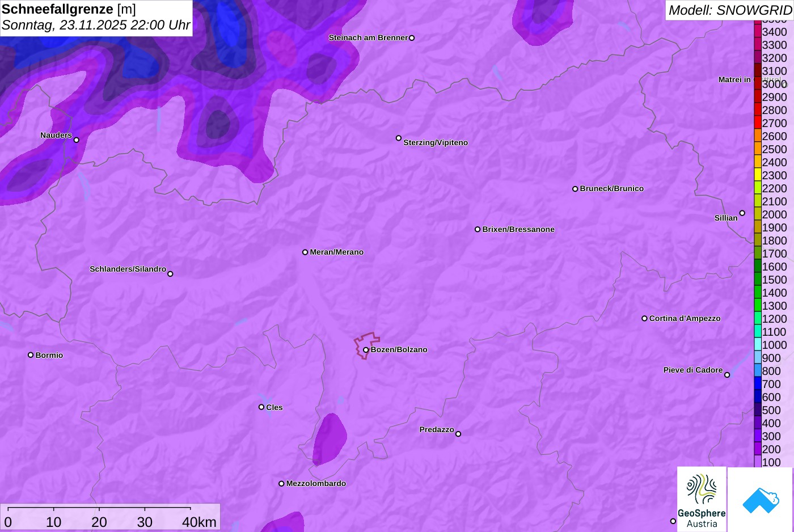
Task: Click the 2000 legend value
Action: 775,214
